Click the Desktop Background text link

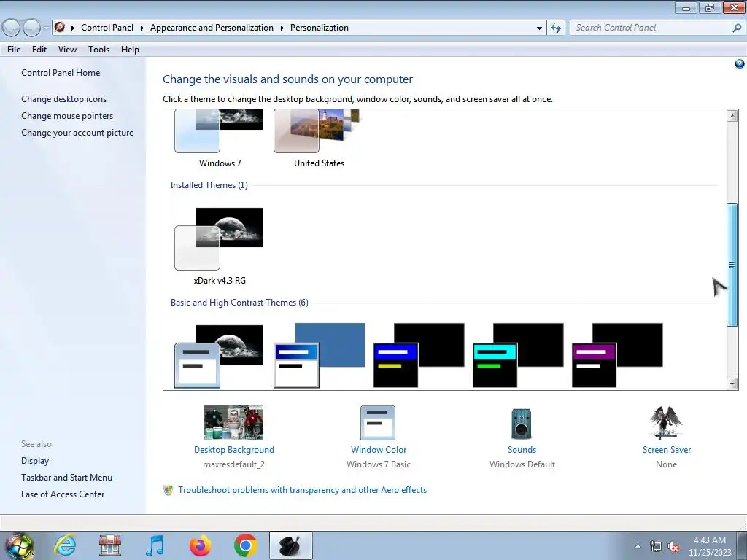pos(234,450)
